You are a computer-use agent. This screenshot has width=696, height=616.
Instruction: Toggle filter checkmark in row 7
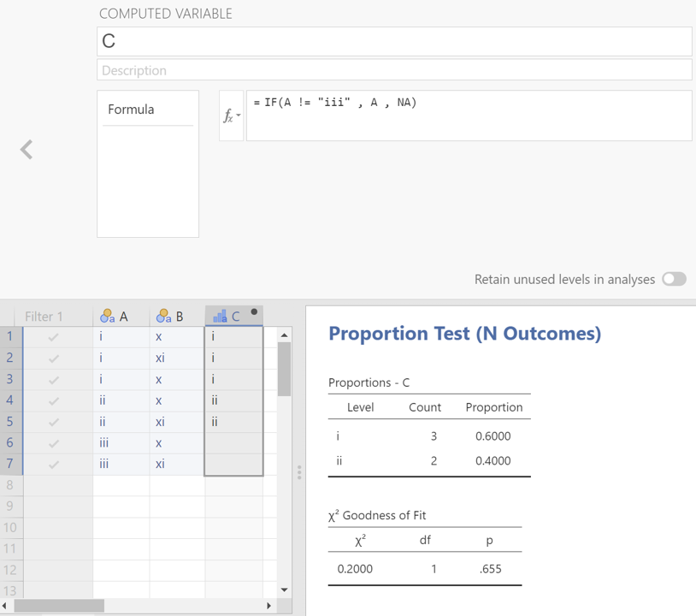click(x=54, y=465)
